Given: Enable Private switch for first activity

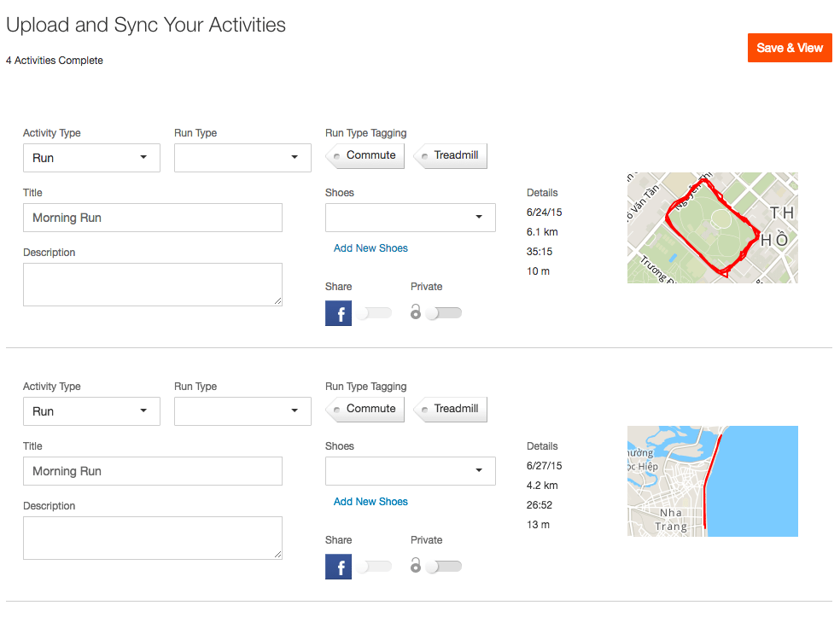Looking at the screenshot, I should point(444,313).
